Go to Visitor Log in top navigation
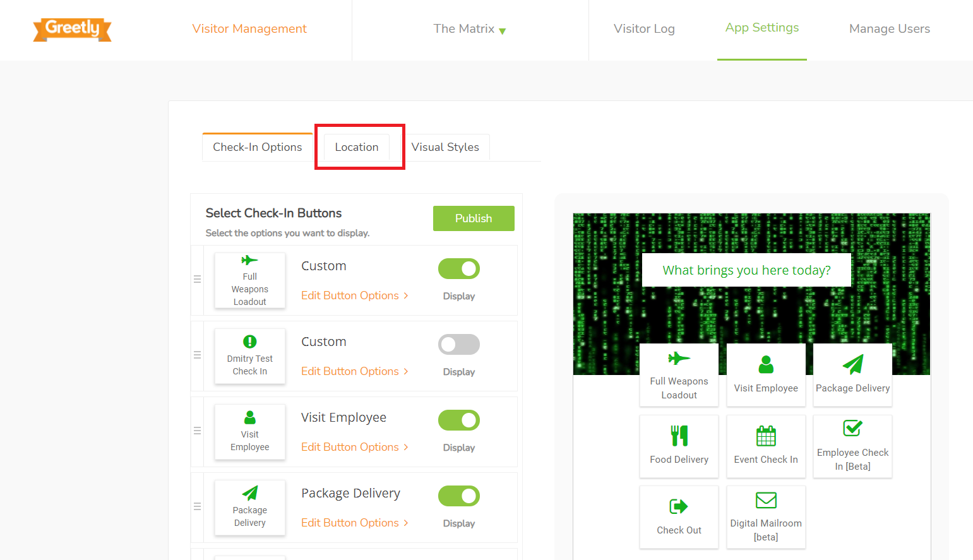The width and height of the screenshot is (973, 560). pyautogui.click(x=644, y=28)
